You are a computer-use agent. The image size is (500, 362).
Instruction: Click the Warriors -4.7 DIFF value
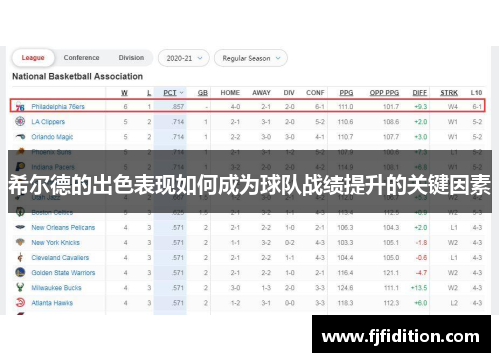pos(421,273)
